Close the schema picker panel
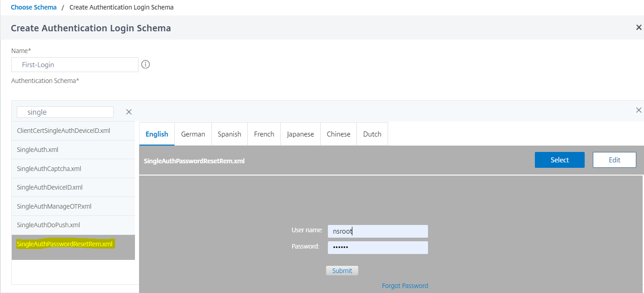This screenshot has height=293, width=644. pos(639,110)
